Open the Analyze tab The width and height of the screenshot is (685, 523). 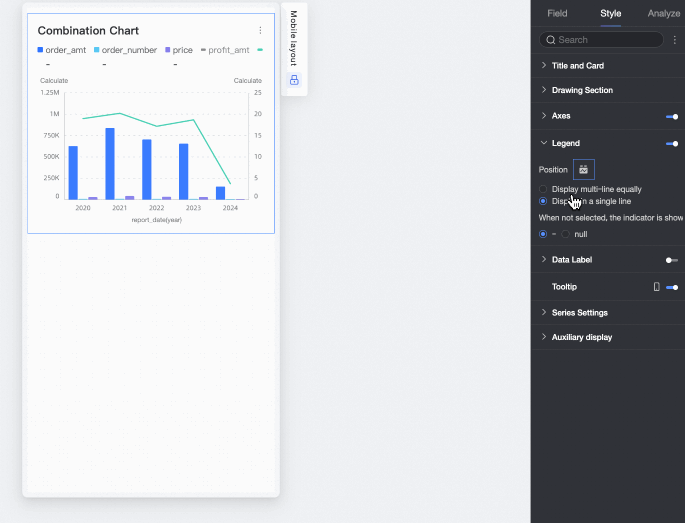[x=664, y=14]
